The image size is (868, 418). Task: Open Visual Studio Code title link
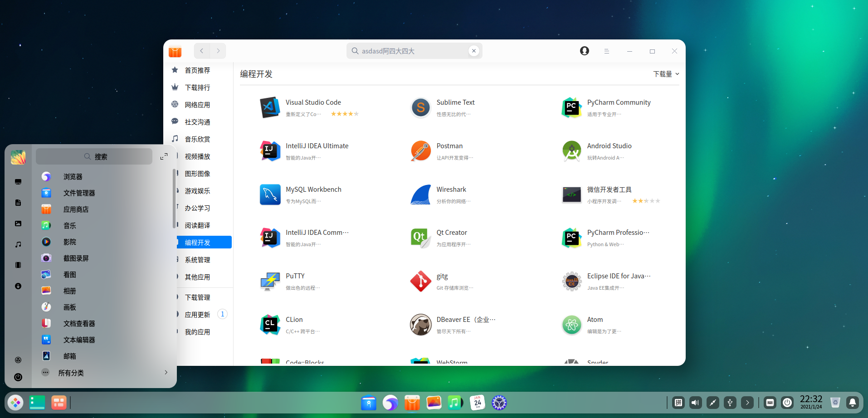(x=313, y=102)
